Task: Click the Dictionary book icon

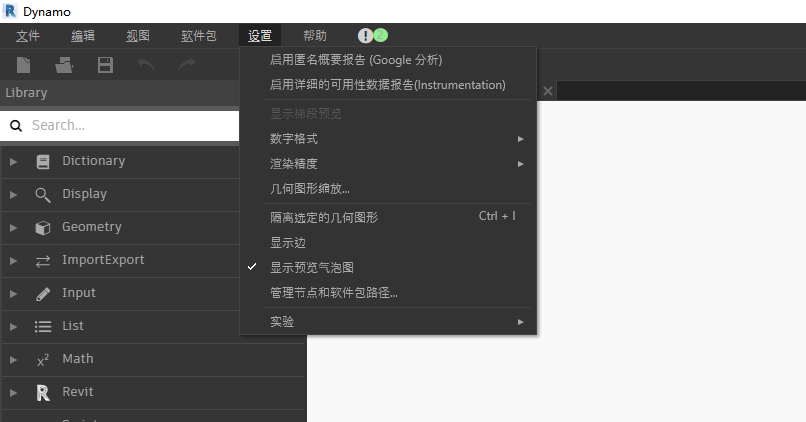Action: 43,162
